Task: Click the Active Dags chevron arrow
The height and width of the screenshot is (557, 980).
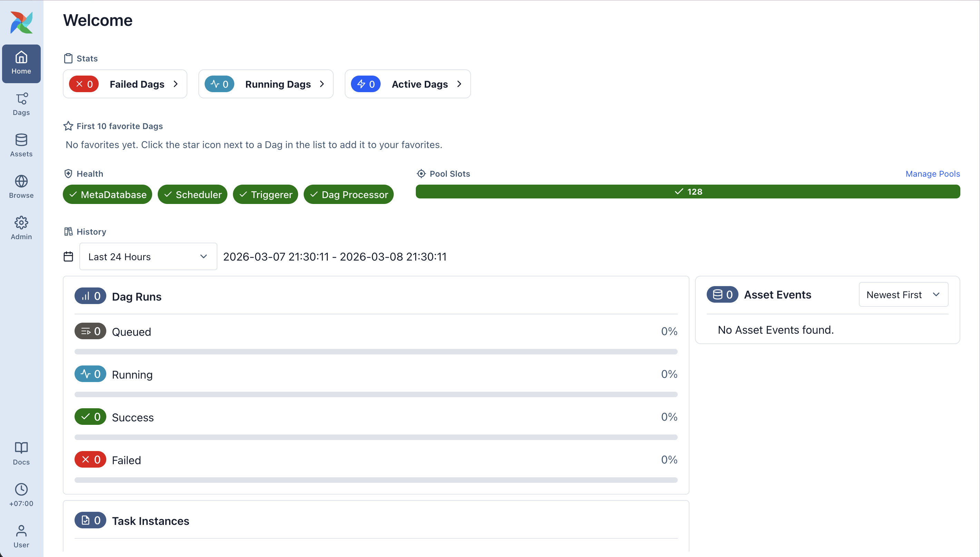Action: coord(459,84)
